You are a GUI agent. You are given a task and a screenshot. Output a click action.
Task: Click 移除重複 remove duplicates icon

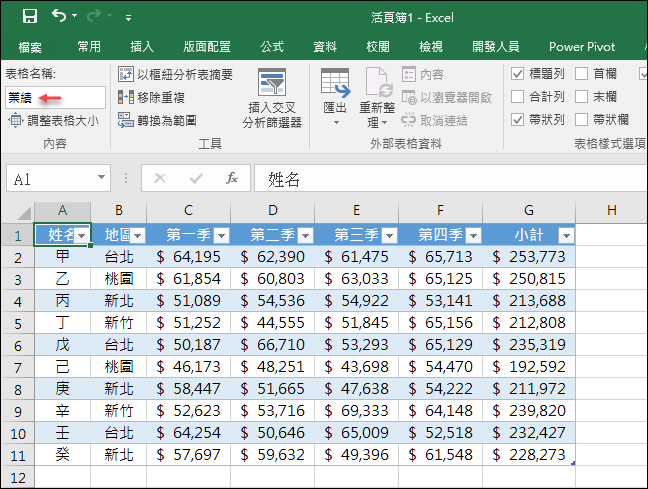[x=125, y=97]
